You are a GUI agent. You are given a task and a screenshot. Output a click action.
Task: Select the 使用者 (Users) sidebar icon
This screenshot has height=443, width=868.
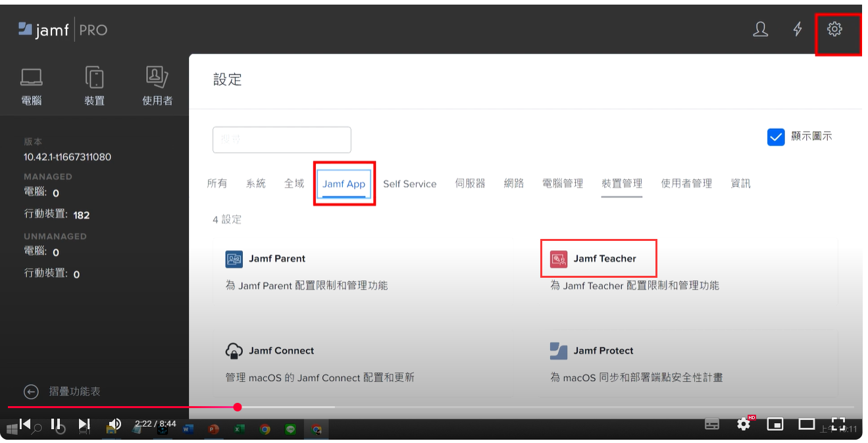157,86
